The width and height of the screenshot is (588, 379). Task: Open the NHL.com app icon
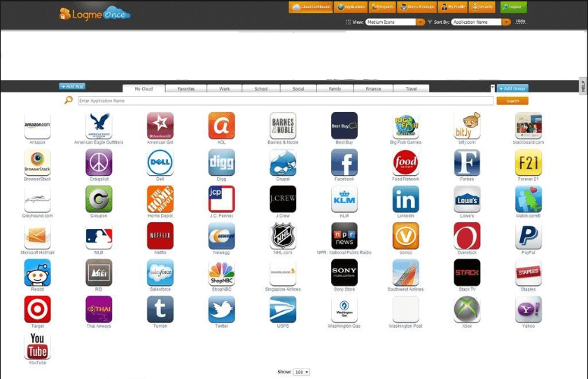click(x=283, y=235)
